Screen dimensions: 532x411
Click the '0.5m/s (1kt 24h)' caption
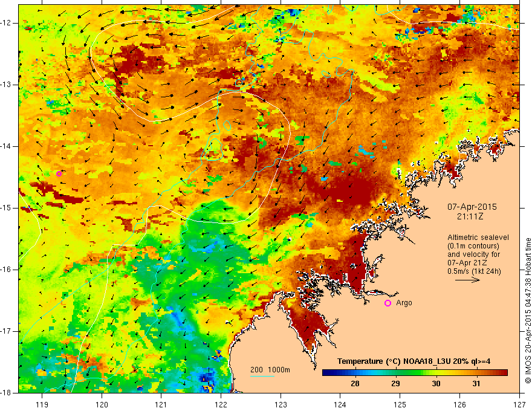[x=474, y=271]
